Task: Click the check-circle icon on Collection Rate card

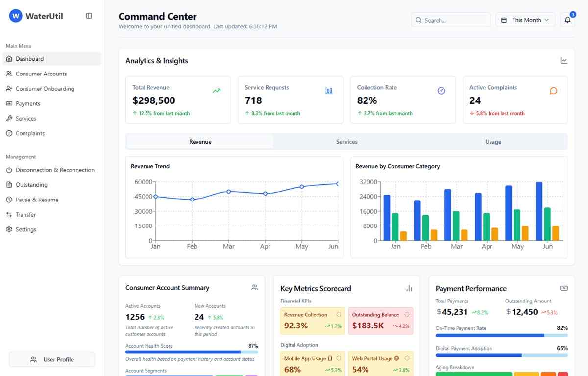Action: [x=441, y=91]
